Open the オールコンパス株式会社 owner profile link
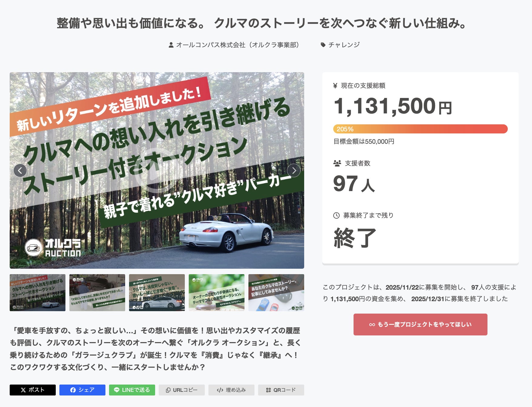 (x=238, y=45)
